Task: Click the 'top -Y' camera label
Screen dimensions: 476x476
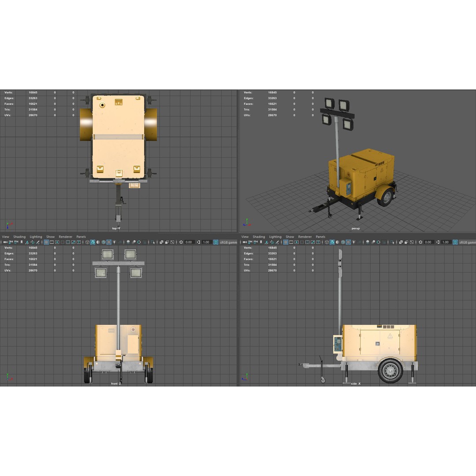Action: [116, 228]
